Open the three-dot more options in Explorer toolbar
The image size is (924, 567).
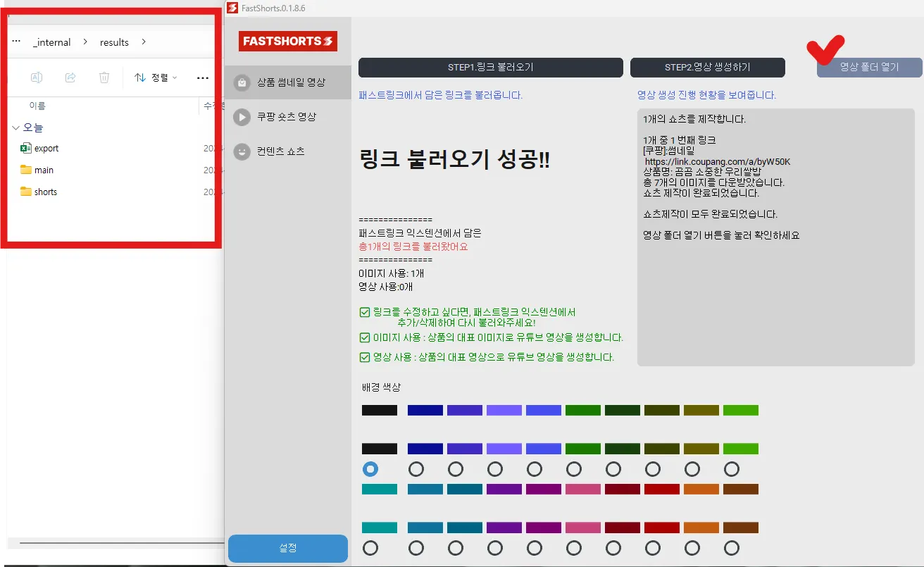click(x=203, y=78)
